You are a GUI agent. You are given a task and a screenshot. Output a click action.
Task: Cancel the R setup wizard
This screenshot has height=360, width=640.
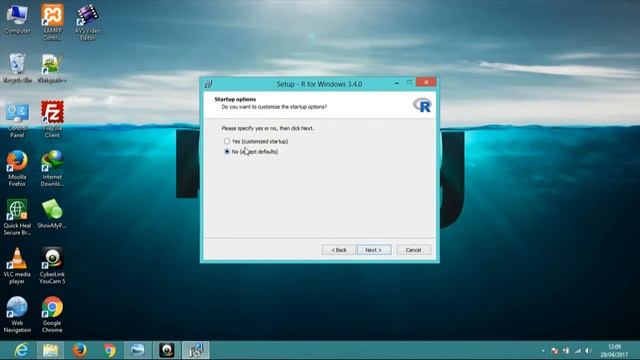413,250
